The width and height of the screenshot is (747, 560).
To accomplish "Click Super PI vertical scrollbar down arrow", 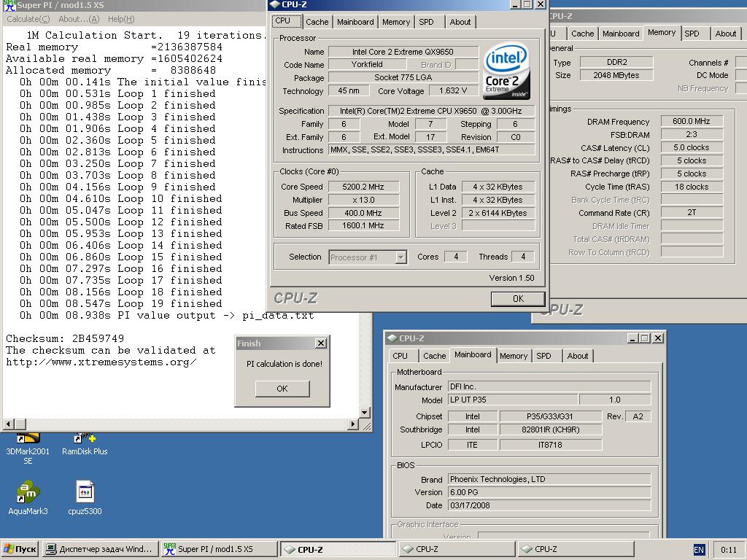I will [x=365, y=413].
